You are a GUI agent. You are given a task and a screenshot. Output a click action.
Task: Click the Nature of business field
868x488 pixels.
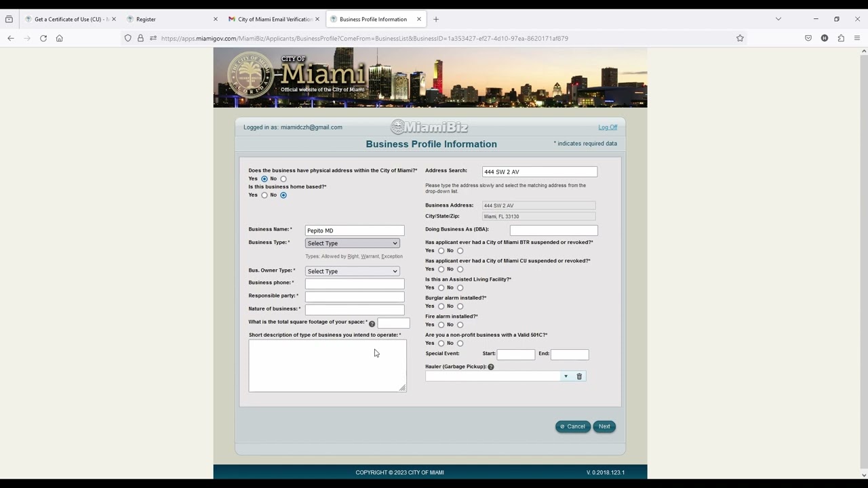(x=355, y=310)
